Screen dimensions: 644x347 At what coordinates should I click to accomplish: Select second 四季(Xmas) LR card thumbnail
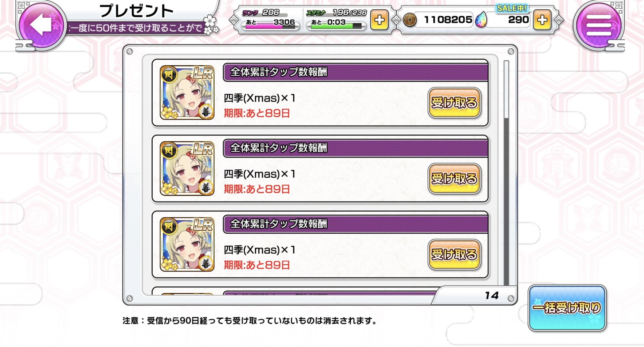tap(187, 169)
